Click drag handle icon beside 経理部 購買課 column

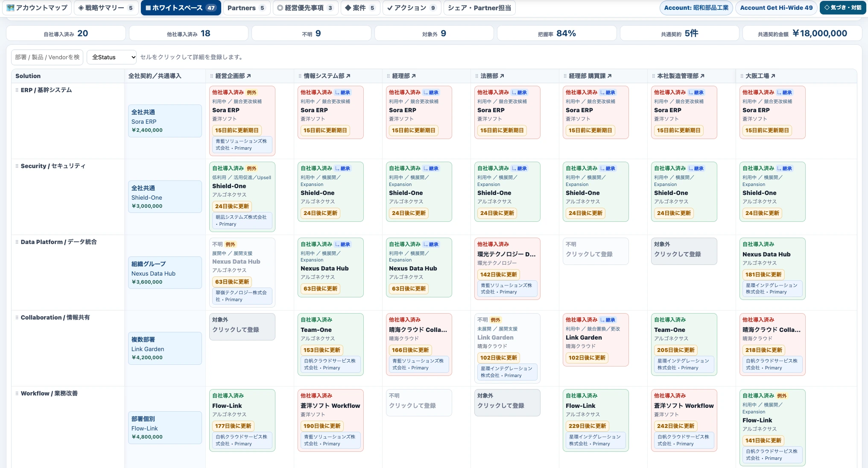tap(565, 76)
